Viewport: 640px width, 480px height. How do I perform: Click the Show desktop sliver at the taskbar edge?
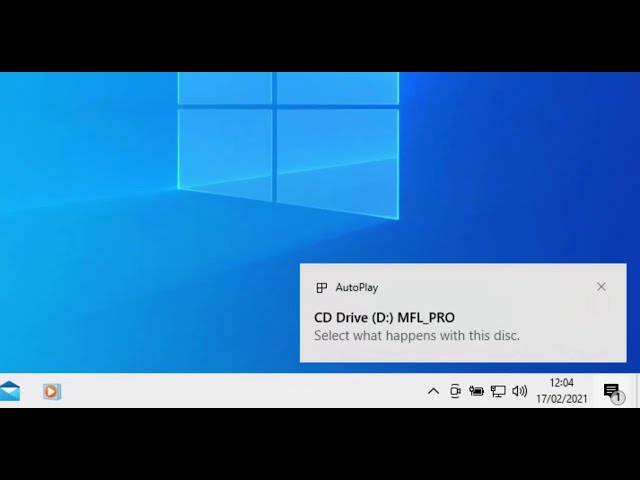pos(638,391)
